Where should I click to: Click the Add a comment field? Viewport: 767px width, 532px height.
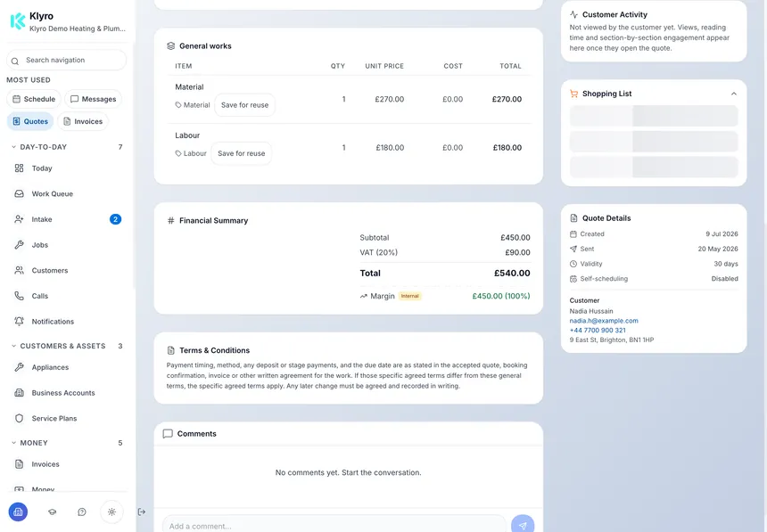[334, 526]
